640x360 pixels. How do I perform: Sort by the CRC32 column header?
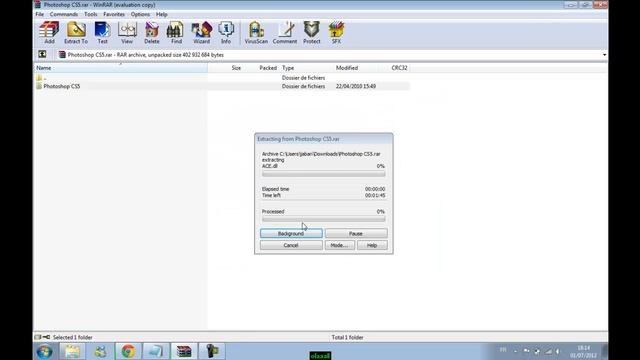[399, 68]
